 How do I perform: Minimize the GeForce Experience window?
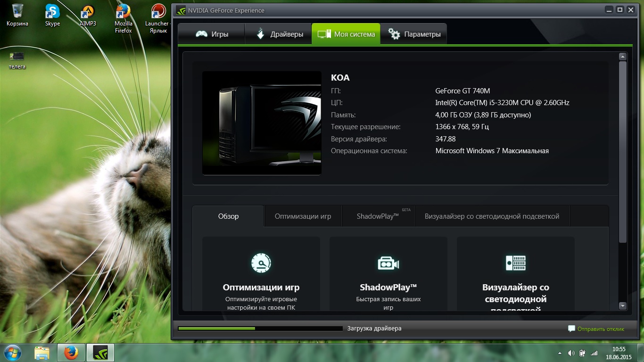[x=610, y=9]
